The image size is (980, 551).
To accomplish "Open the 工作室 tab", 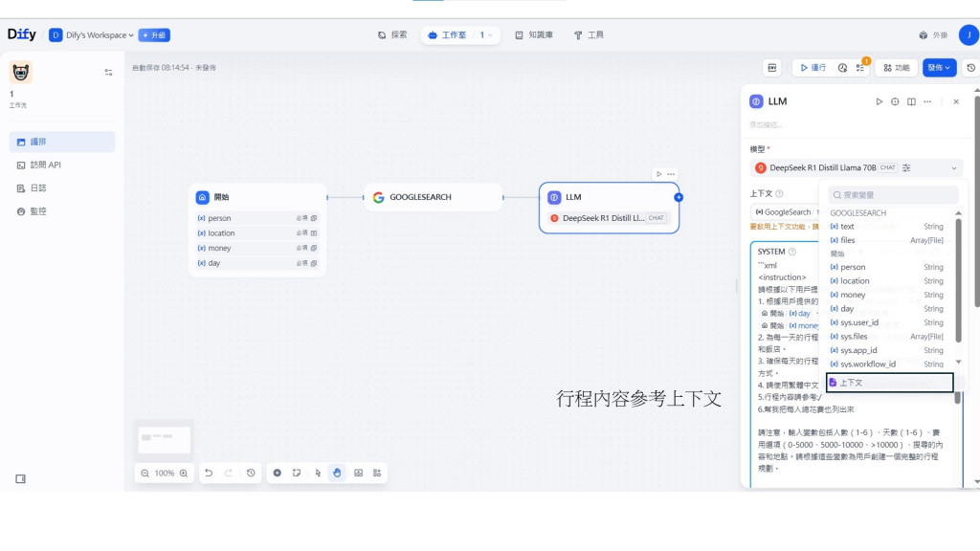I will pos(448,35).
